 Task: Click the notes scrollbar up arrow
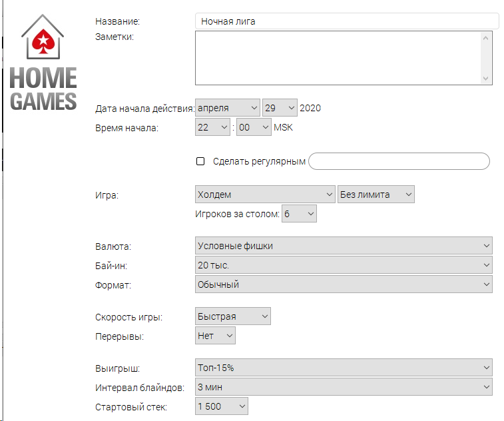pos(485,38)
